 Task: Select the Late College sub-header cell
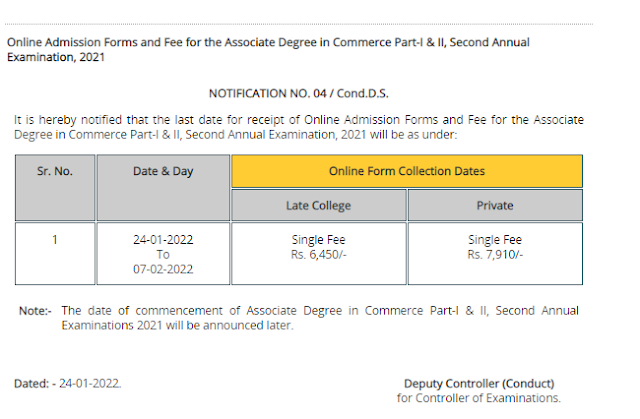(318, 206)
